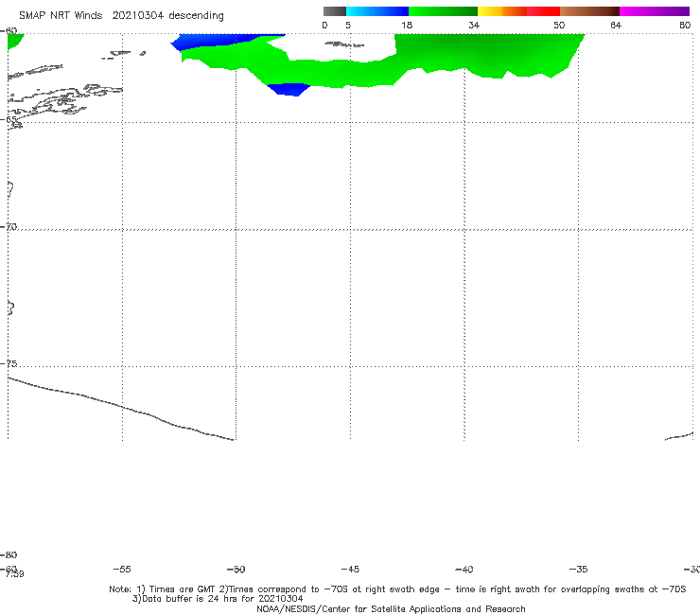Viewport: 700px width, 615px height.
Task: Click the blue wind patch at top near -51
Action: click(215, 40)
